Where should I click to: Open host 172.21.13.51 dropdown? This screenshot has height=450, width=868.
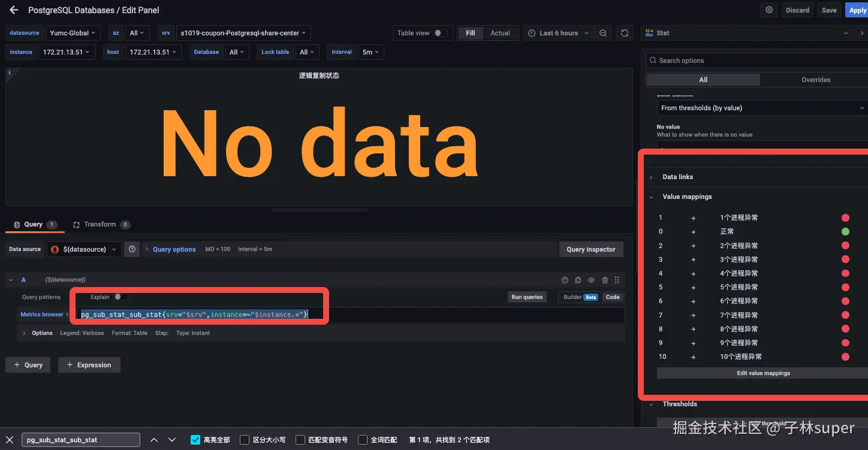(153, 52)
